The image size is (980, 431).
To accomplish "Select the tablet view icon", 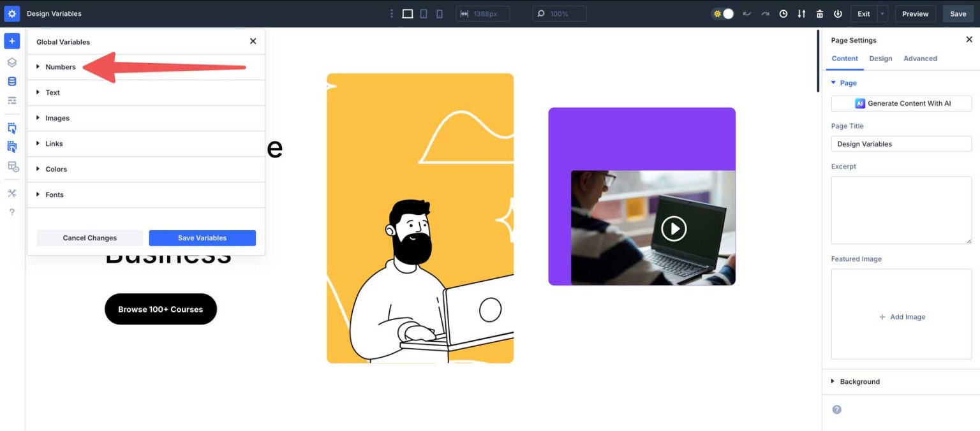I will (x=424, y=14).
